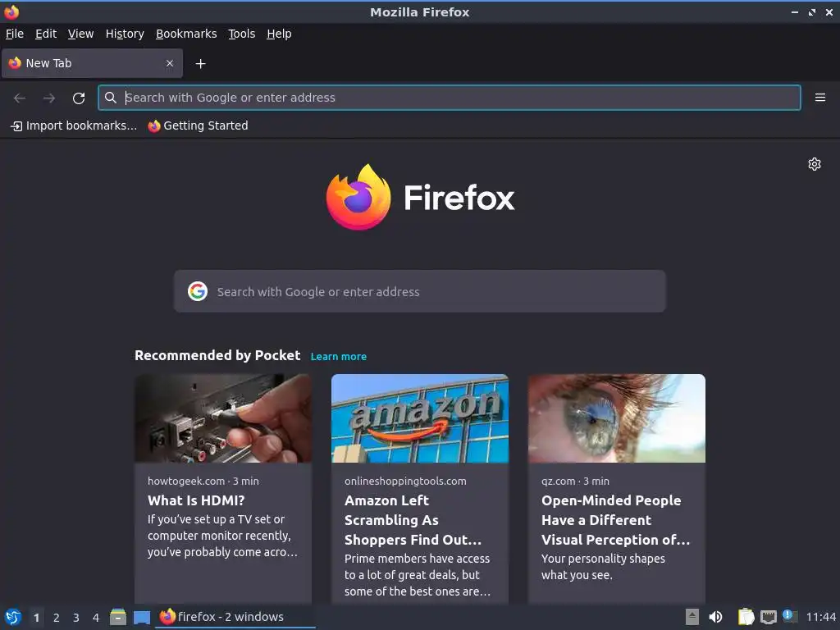Click the magnifier icon in address bar
This screenshot has height=630, width=840.
pyautogui.click(x=111, y=98)
